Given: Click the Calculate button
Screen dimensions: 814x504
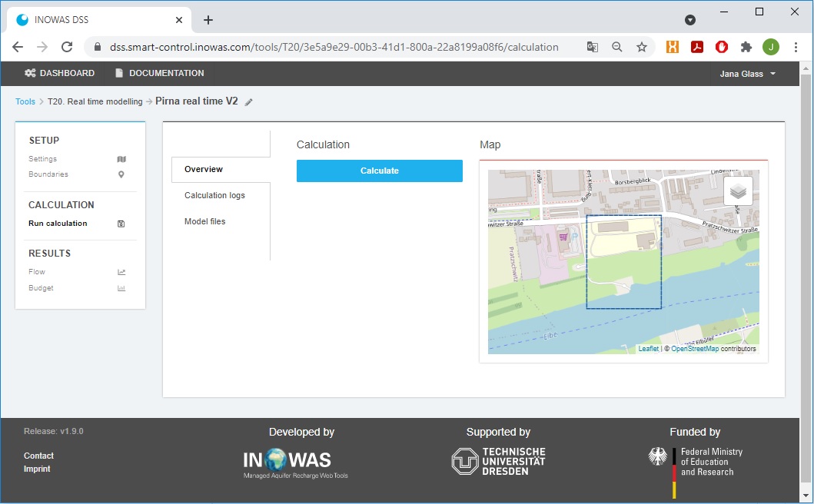Looking at the screenshot, I should point(380,171).
